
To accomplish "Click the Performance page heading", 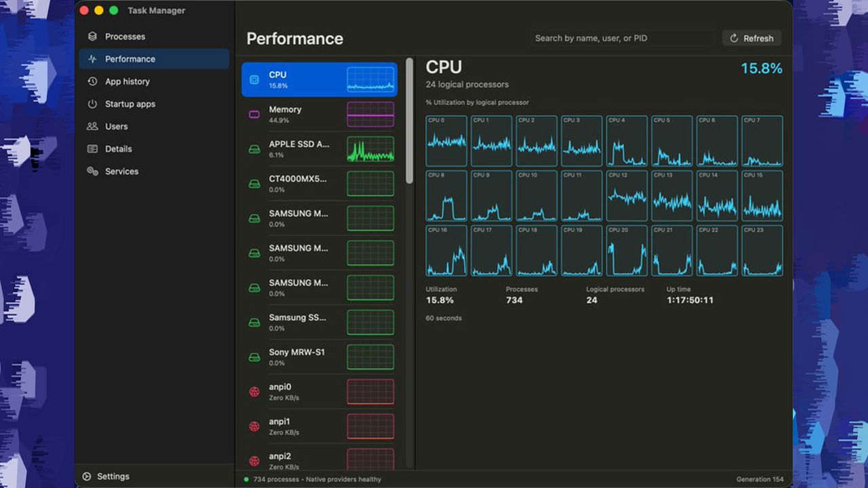I will [295, 39].
